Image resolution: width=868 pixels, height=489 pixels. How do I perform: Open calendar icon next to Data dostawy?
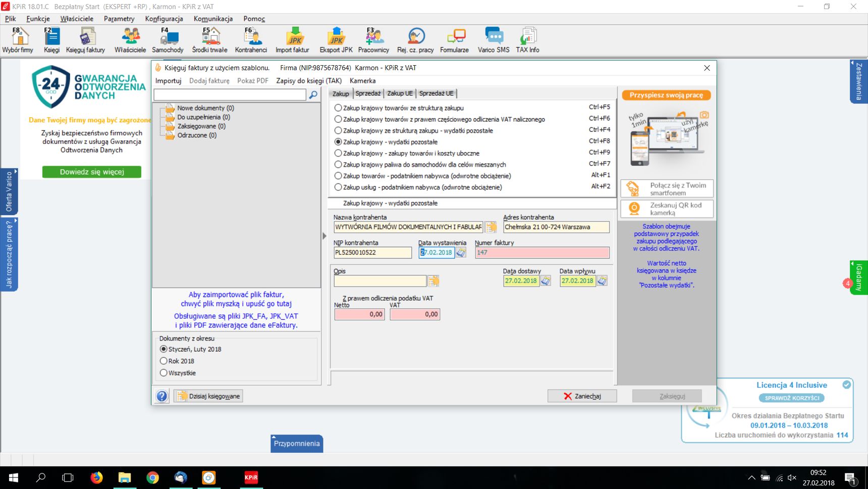point(546,281)
